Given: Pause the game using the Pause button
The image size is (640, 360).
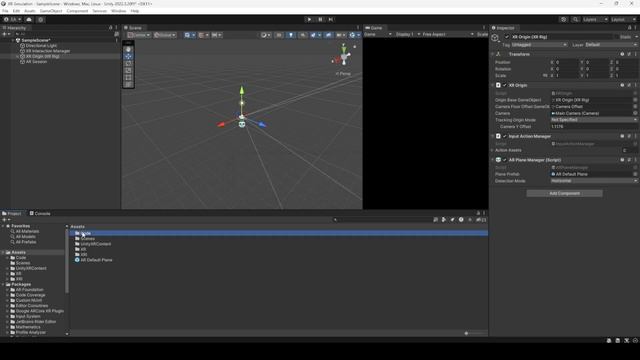Looking at the screenshot, I should pyautogui.click(x=320, y=19).
